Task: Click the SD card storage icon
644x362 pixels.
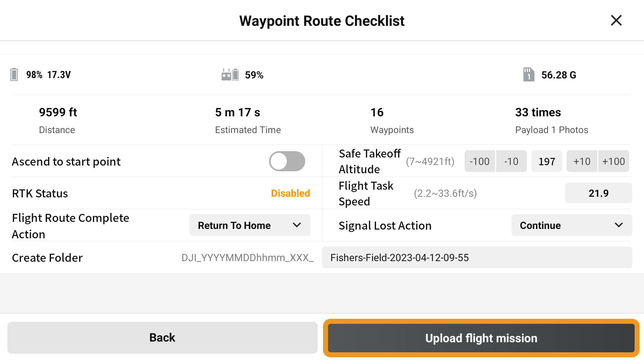Action: point(529,74)
